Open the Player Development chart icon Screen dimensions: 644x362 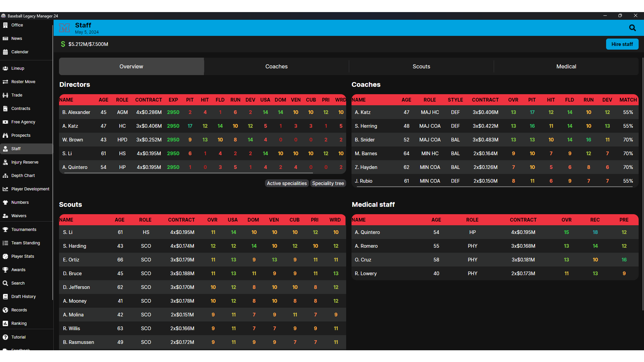pyautogui.click(x=5, y=189)
